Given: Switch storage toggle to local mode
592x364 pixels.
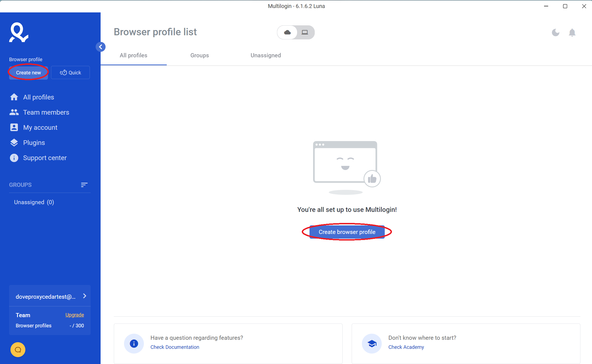Looking at the screenshot, I should click(x=305, y=32).
